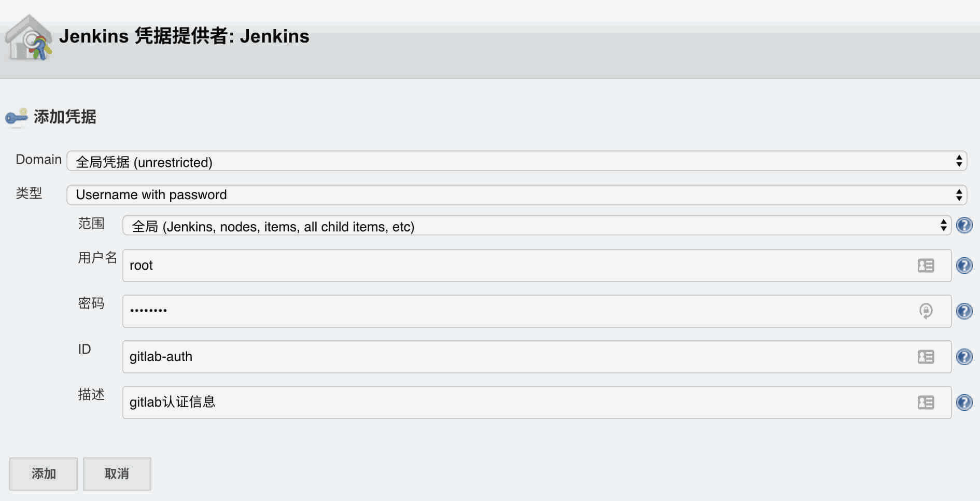Click the autofill icon in 描述 field
The width and height of the screenshot is (980, 501).
926,402
